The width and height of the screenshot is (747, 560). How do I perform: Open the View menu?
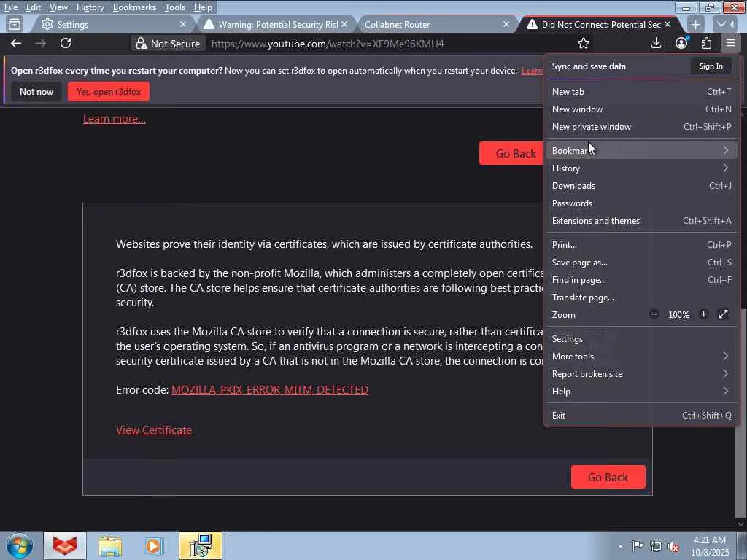pos(58,7)
